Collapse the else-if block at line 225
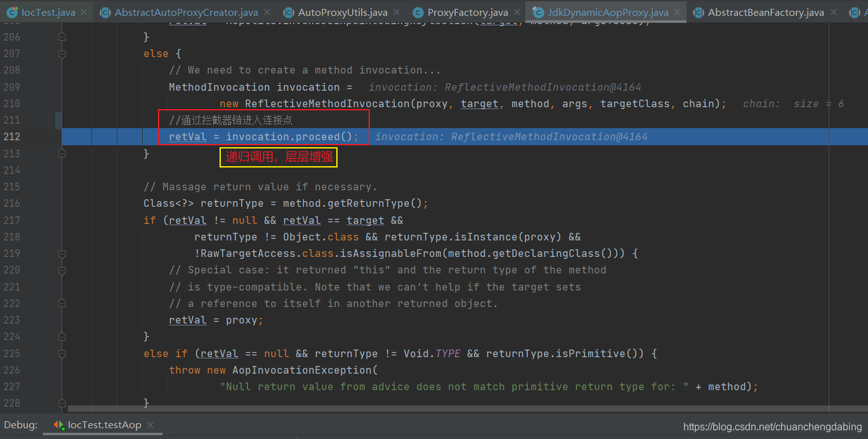This screenshot has width=868, height=439. click(x=62, y=353)
